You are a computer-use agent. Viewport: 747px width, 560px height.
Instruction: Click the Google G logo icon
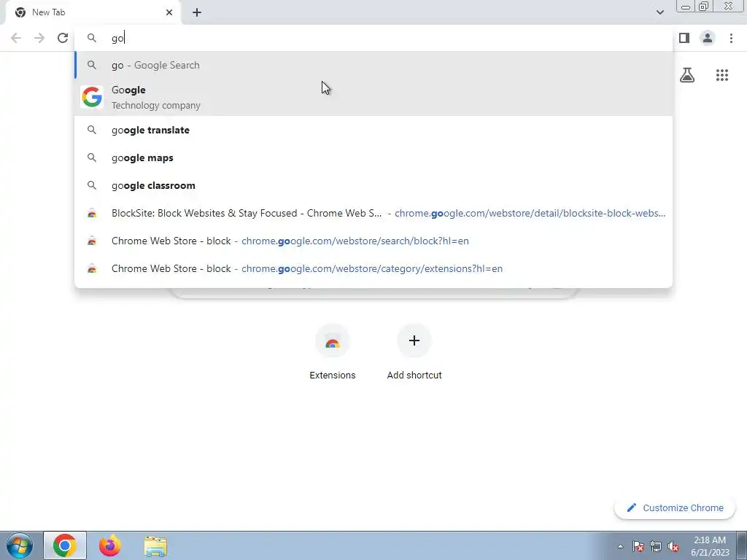tap(92, 97)
